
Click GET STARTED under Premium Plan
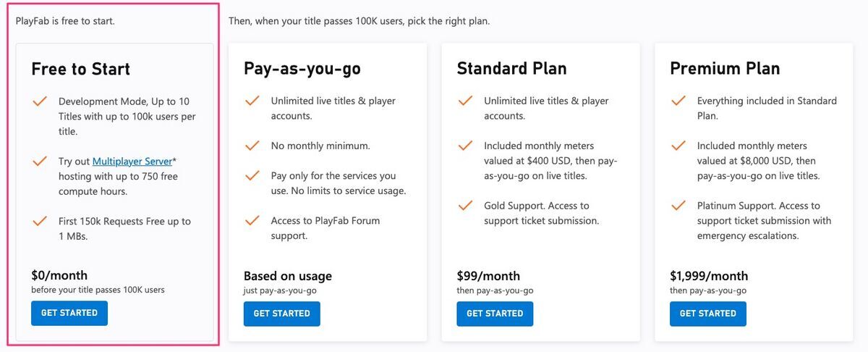coord(708,314)
